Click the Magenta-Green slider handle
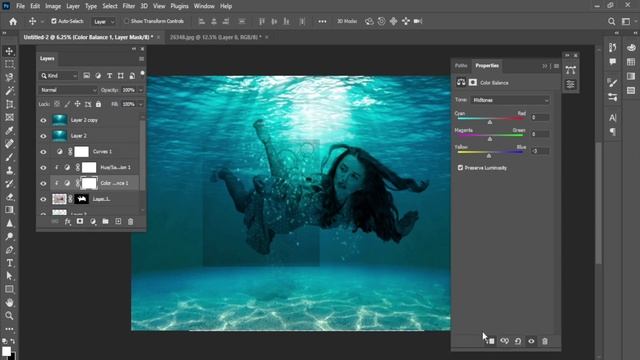This screenshot has height=360, width=640. pos(490,139)
